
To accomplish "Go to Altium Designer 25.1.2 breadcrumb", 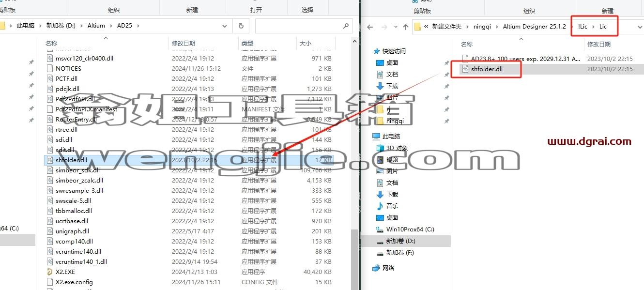I will click(535, 27).
